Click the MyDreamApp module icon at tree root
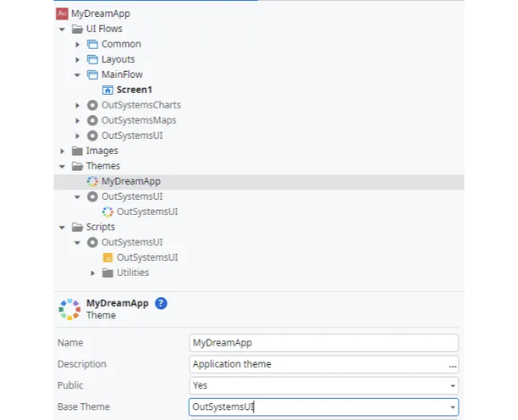 pos(62,14)
